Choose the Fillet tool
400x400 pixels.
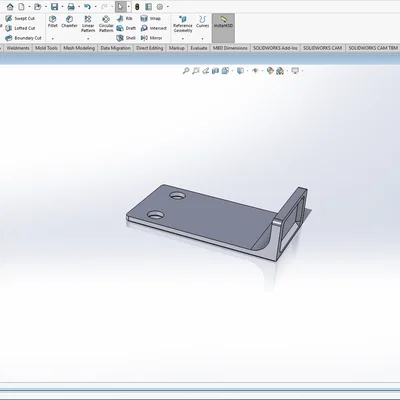(x=53, y=21)
